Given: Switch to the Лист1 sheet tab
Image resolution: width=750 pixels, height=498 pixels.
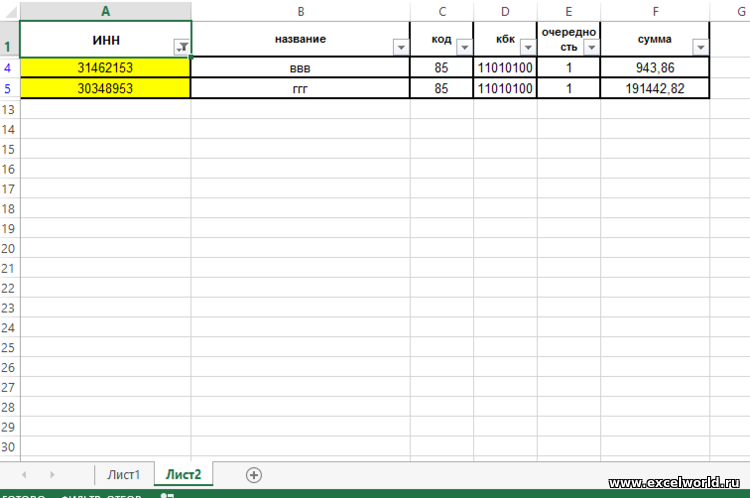Looking at the screenshot, I should (123, 475).
